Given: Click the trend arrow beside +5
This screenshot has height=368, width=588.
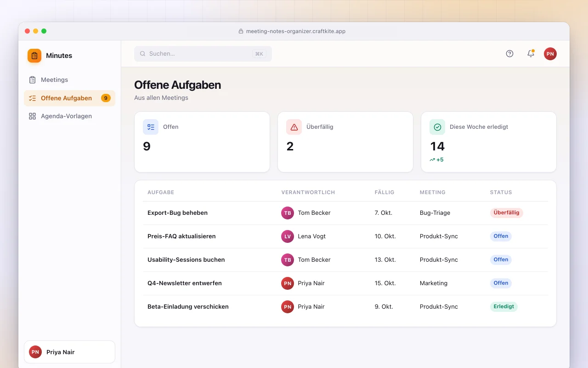Looking at the screenshot, I should coord(432,160).
